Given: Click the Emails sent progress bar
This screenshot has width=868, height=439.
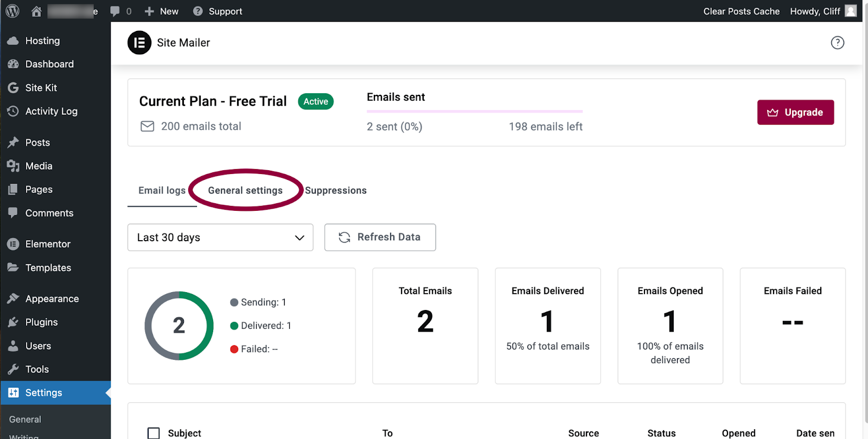Looking at the screenshot, I should pyautogui.click(x=475, y=112).
